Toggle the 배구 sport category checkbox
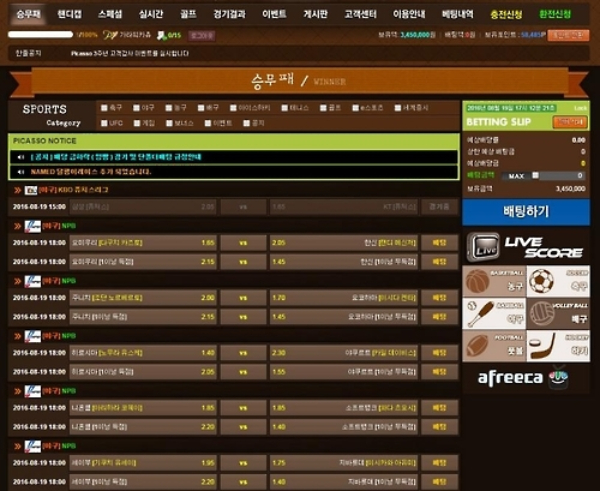This screenshot has width=600, height=491. coord(201,108)
